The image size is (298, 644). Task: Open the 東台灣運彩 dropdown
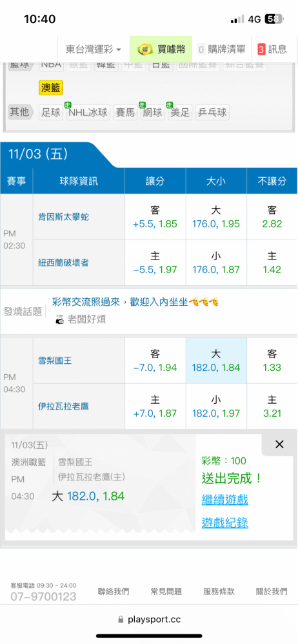(94, 50)
